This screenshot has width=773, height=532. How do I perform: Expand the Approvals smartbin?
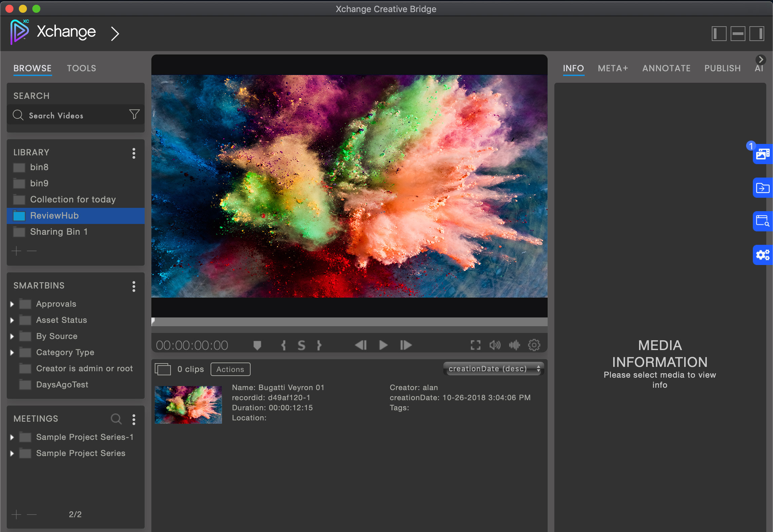pyautogui.click(x=12, y=304)
